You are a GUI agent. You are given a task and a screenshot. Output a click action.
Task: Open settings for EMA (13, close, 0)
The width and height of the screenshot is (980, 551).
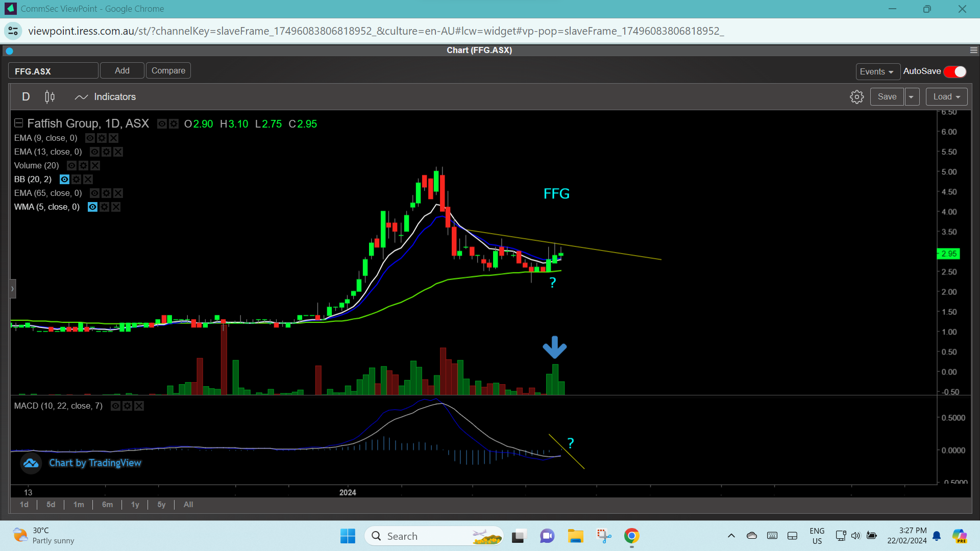click(x=106, y=152)
